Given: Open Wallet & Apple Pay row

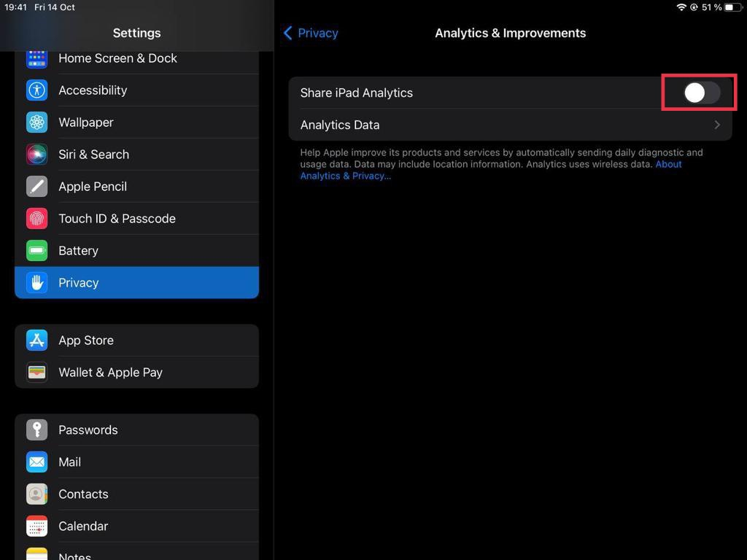Looking at the screenshot, I should tap(136, 373).
